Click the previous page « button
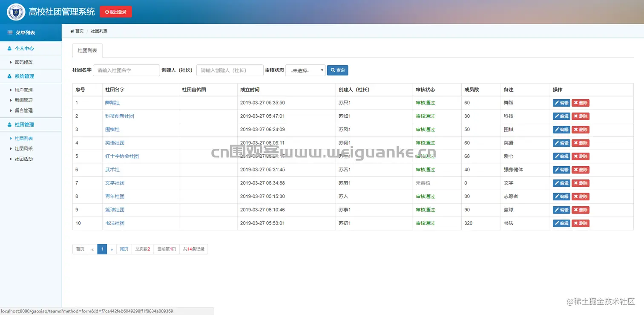 click(92, 249)
